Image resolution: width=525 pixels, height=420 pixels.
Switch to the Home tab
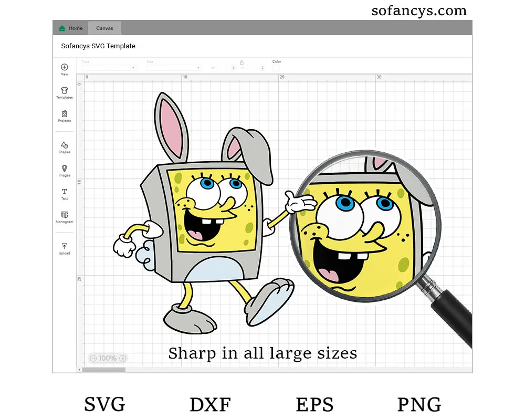[71, 28]
